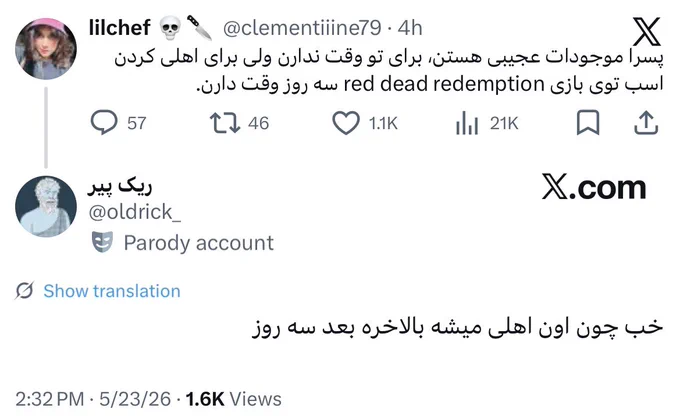
Task: Click the Parody account label
Action: click(199, 243)
